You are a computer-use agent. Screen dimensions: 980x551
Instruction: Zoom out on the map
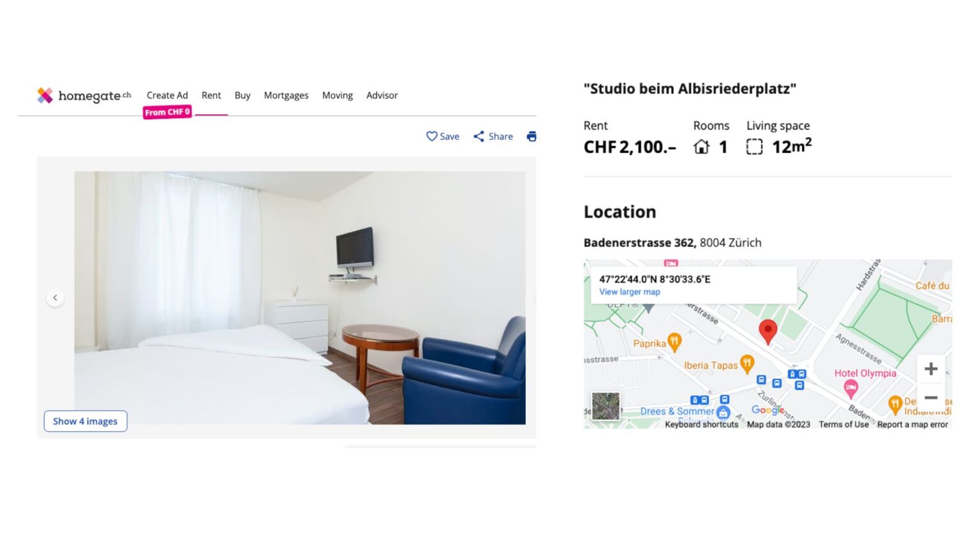(x=931, y=398)
